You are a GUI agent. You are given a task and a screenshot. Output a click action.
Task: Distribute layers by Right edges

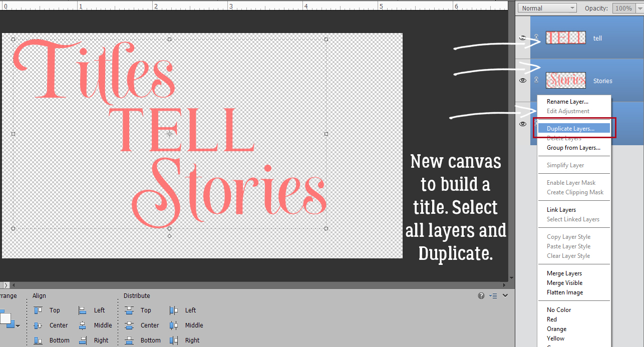click(184, 340)
